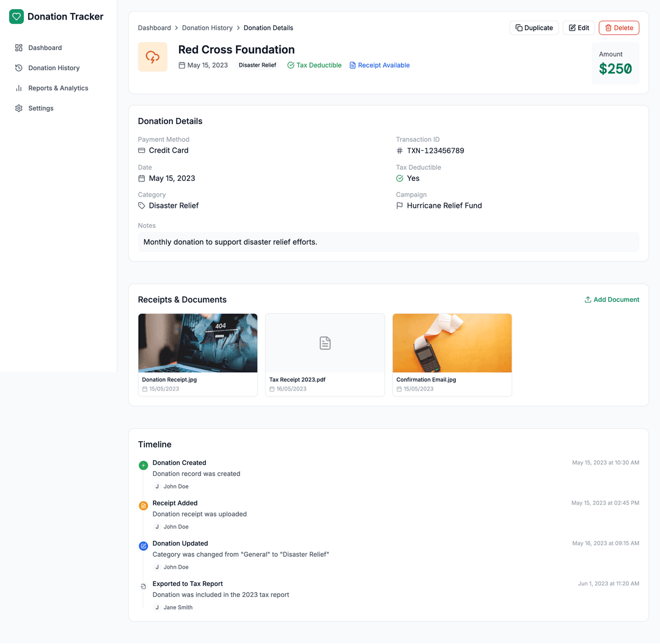The height and width of the screenshot is (644, 660).
Task: Click the donation heart icon beside Red Cross Foundation
Action: click(x=152, y=56)
